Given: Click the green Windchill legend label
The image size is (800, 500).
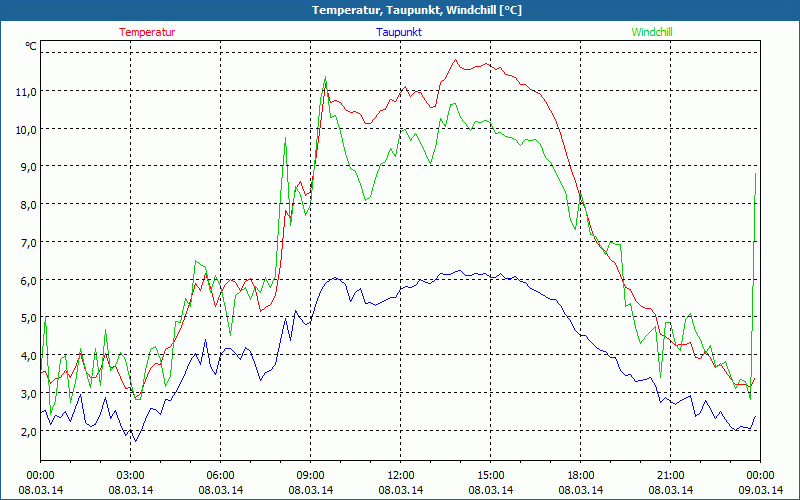Looking at the screenshot, I should click(x=652, y=32).
